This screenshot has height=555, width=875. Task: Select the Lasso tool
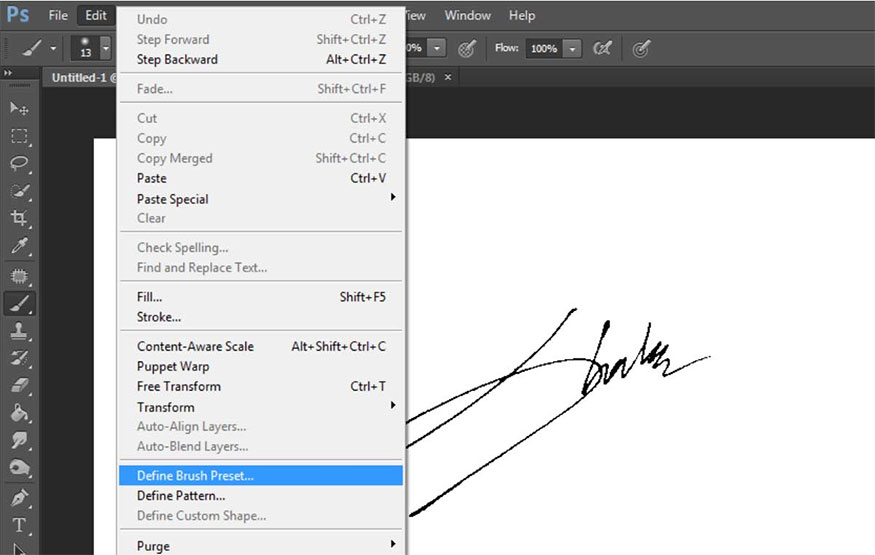[19, 163]
